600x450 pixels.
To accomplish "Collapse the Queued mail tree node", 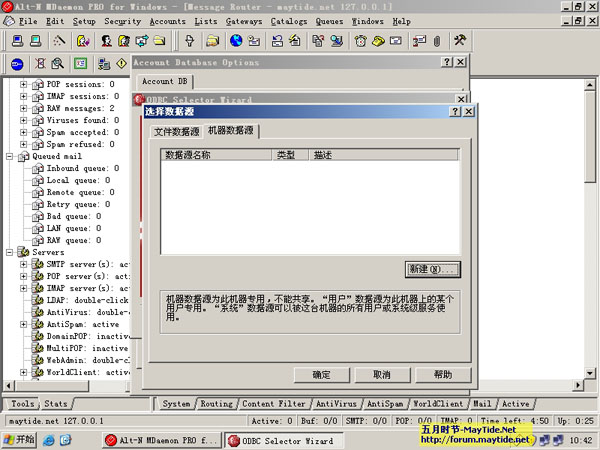I will [x=10, y=156].
